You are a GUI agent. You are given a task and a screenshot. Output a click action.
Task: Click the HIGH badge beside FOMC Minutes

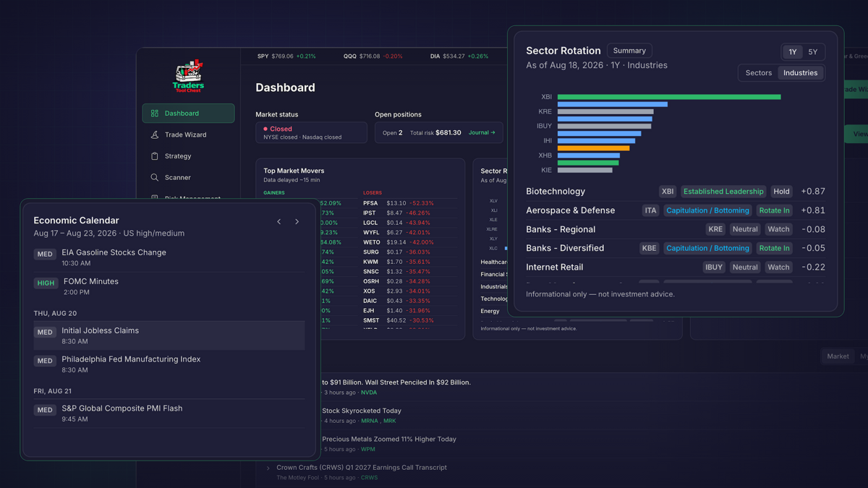click(46, 283)
